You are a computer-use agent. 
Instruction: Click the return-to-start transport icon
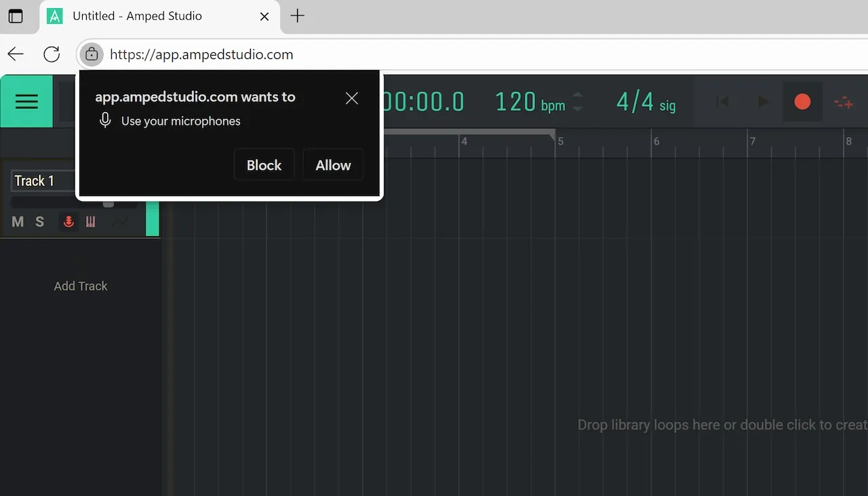[722, 102]
